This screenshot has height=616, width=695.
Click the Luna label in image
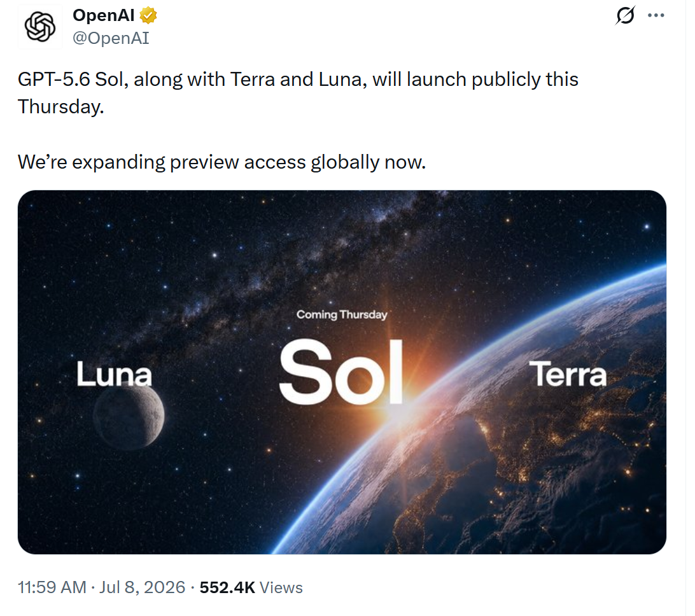pos(114,374)
